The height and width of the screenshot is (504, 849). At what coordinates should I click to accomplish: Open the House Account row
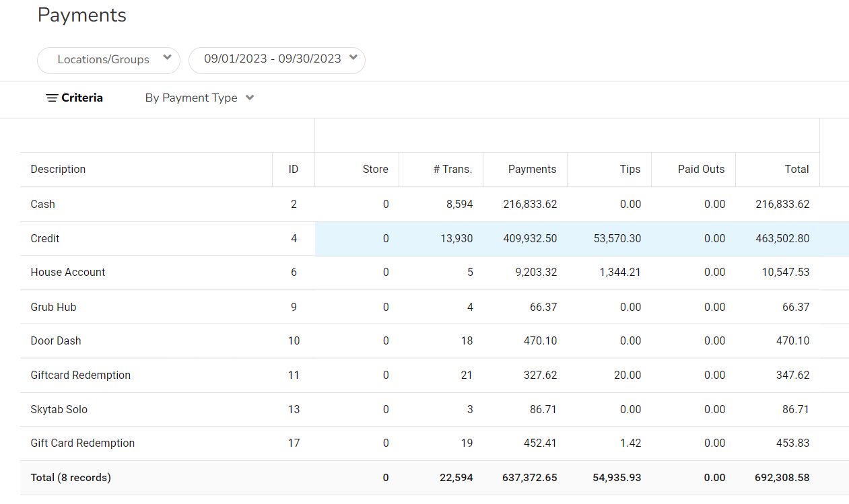68,273
